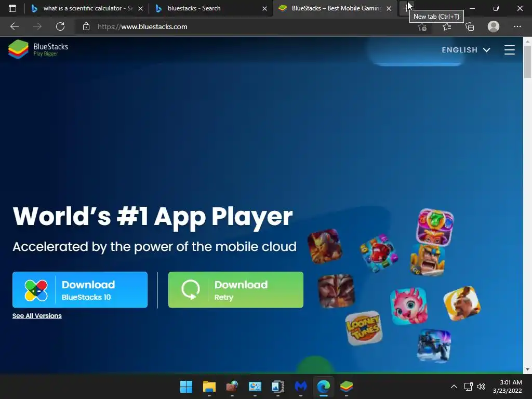Open a new tab with plus button
The height and width of the screenshot is (399, 532).
405,8
